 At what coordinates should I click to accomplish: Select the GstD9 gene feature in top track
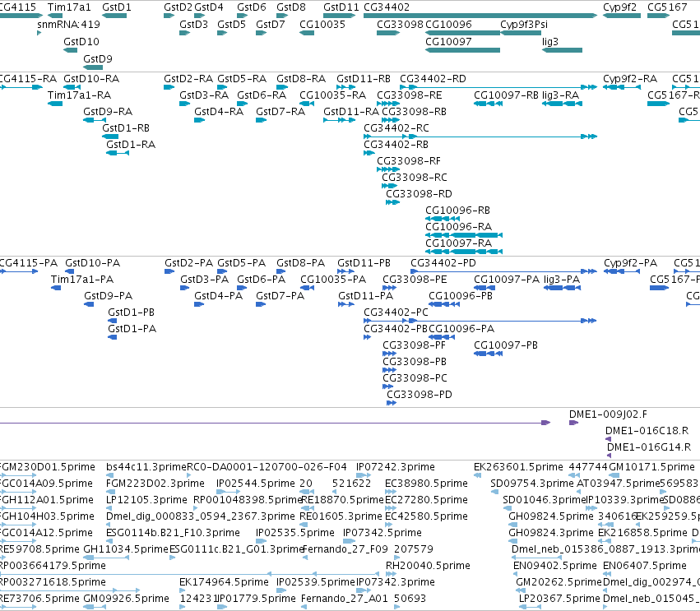(x=93, y=67)
